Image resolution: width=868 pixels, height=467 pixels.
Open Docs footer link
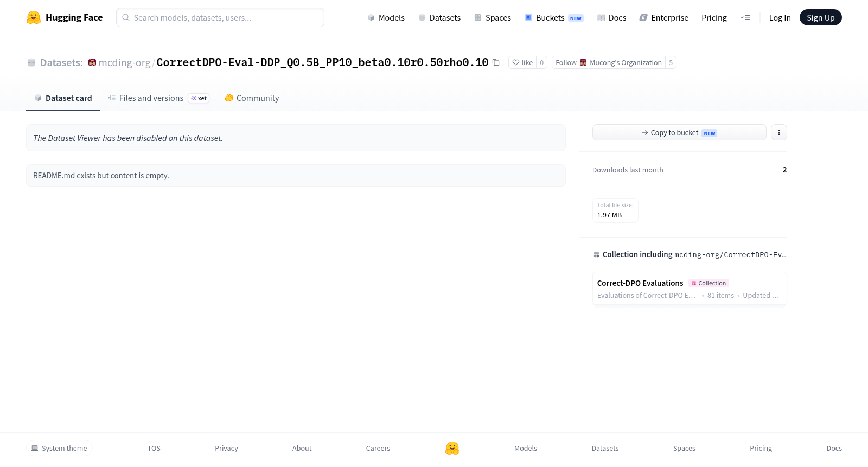(x=834, y=448)
